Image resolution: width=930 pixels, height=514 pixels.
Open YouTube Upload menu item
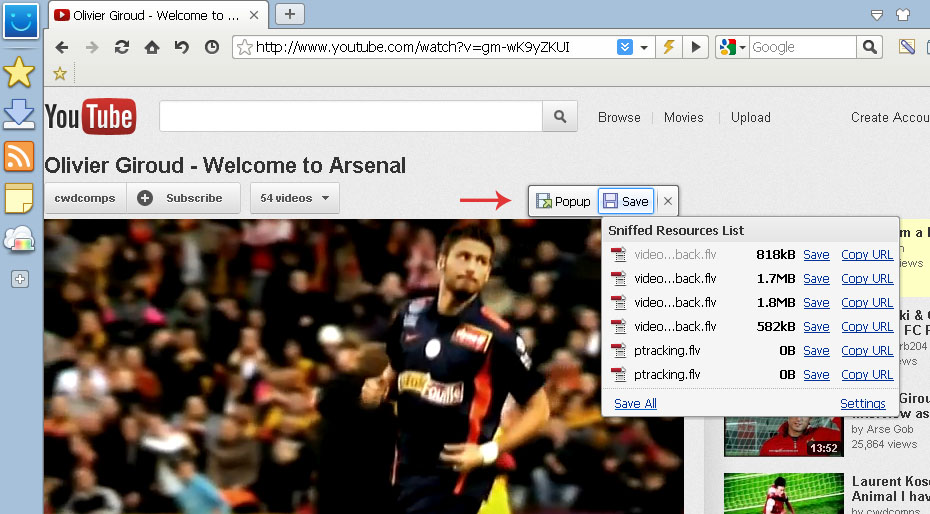[x=750, y=117]
